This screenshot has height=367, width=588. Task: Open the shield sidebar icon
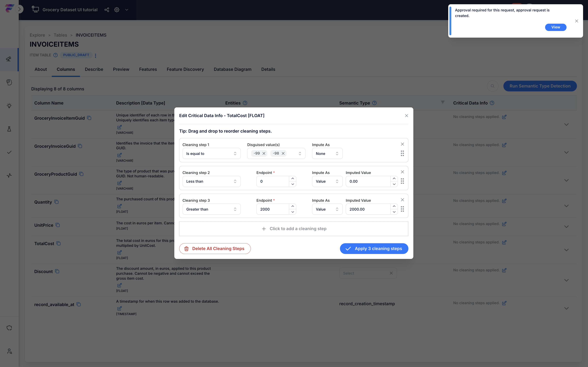pos(9,328)
